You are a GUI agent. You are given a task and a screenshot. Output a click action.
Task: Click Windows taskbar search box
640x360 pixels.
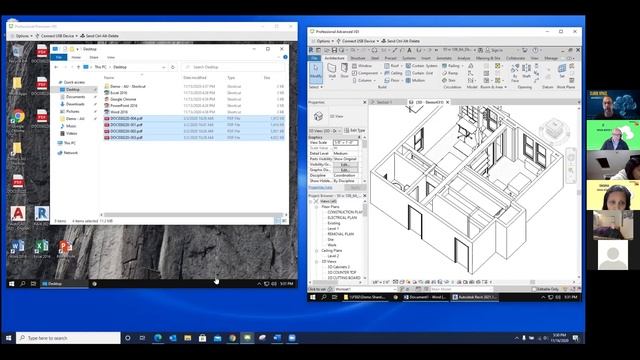(x=68, y=338)
